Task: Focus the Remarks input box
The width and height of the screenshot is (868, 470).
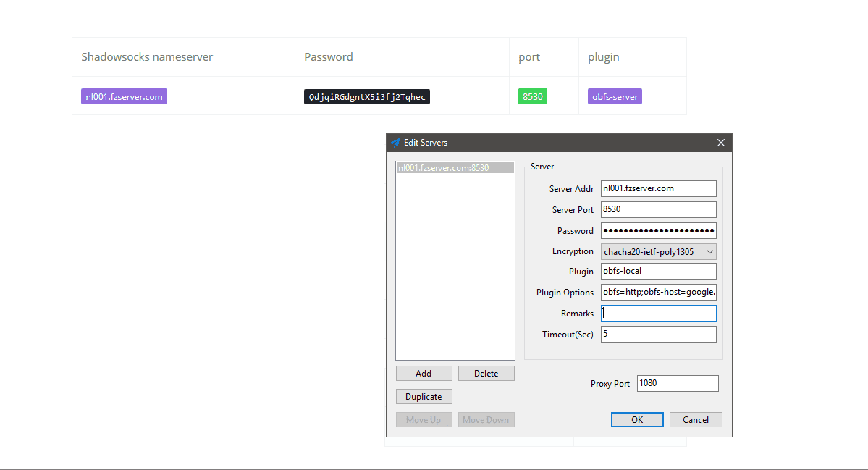Action: click(658, 314)
